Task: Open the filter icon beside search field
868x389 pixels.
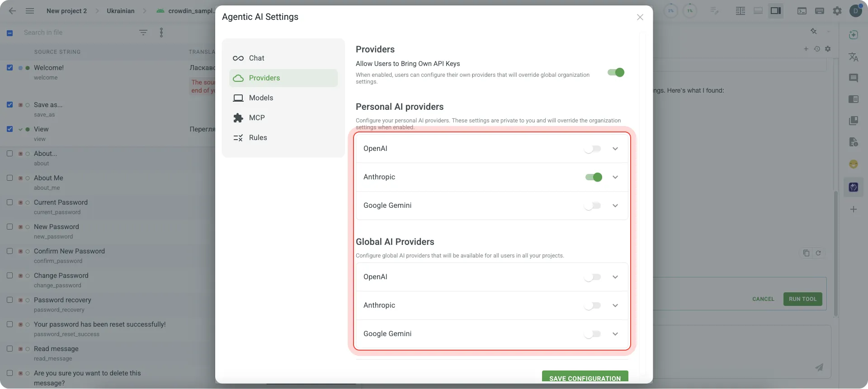Action: 143,33
